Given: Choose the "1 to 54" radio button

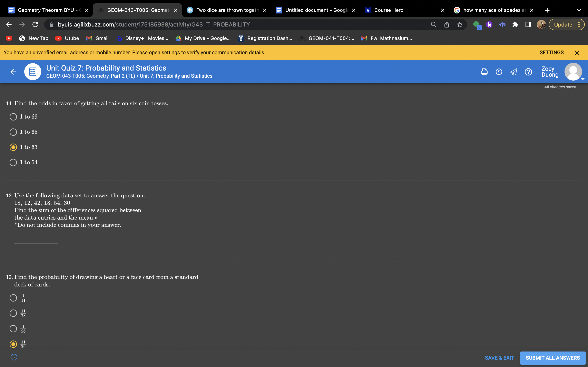Looking at the screenshot, I should coord(13,162).
